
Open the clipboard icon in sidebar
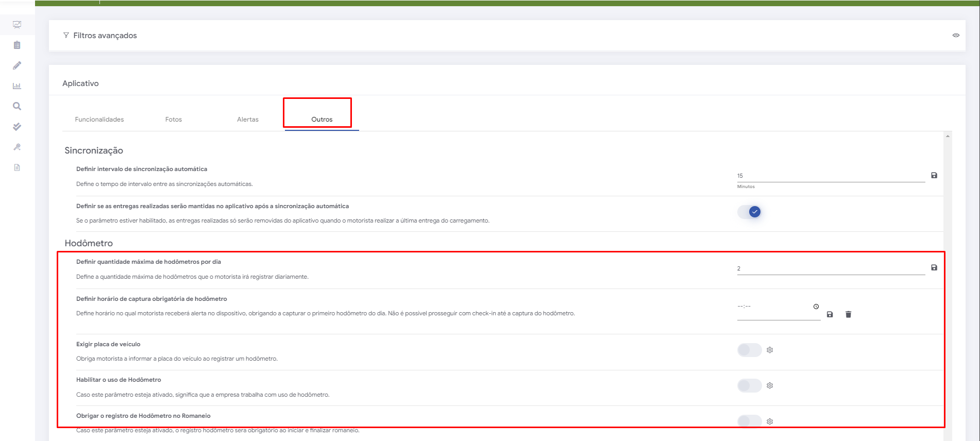(17, 45)
